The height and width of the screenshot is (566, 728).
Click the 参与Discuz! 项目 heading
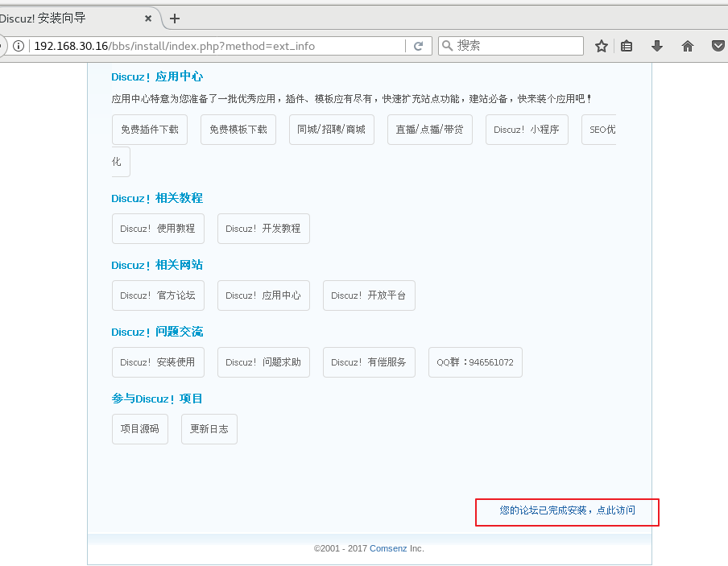click(x=157, y=399)
